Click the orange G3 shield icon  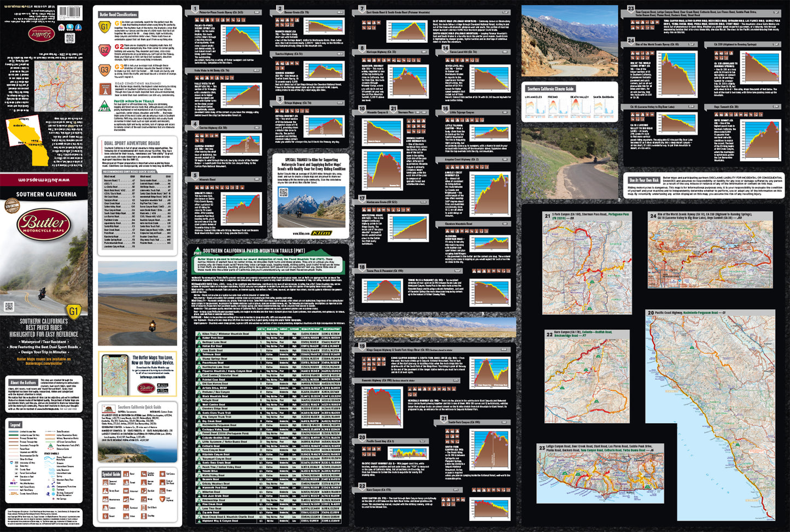[x=104, y=70]
